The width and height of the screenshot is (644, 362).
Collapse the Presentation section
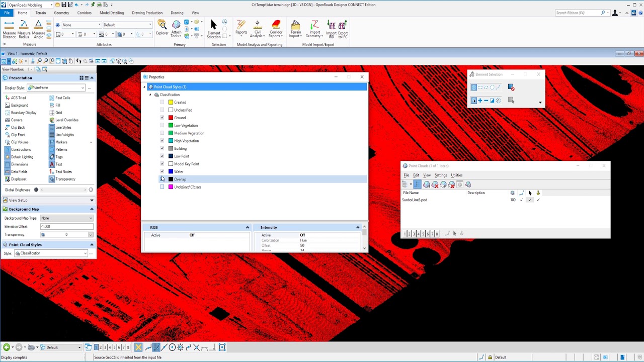point(92,78)
